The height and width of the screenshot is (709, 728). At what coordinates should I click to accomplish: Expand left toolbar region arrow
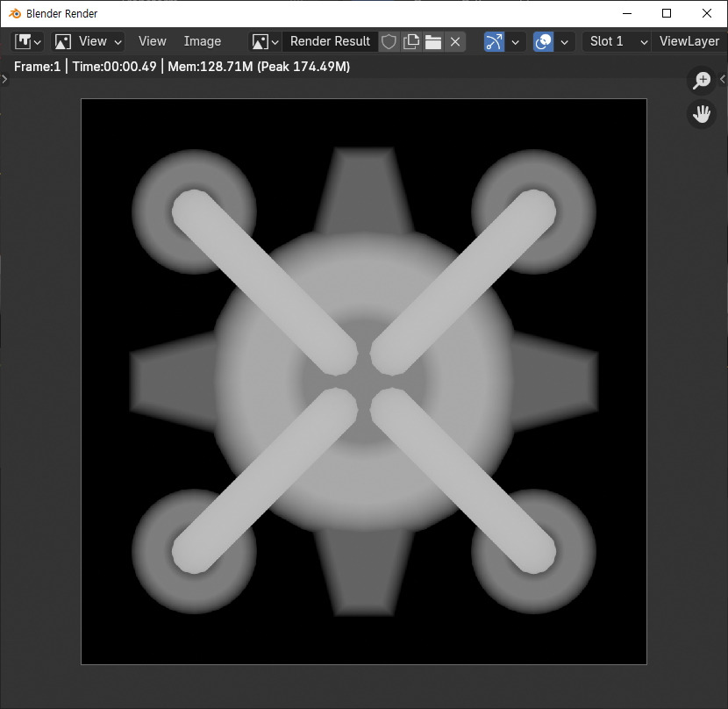(4, 79)
